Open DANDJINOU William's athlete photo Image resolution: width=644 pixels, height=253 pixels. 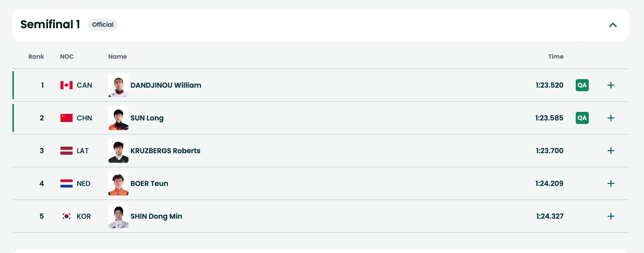(x=118, y=85)
